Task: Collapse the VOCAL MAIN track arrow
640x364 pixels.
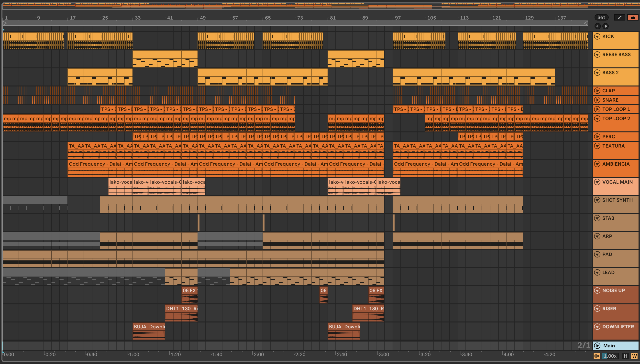Action: 597,182
